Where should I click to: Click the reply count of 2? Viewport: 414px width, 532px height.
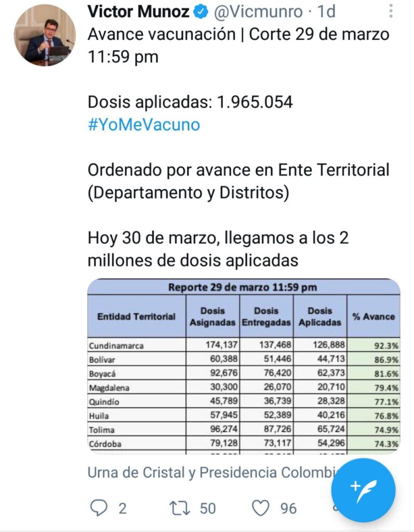pos(123,508)
